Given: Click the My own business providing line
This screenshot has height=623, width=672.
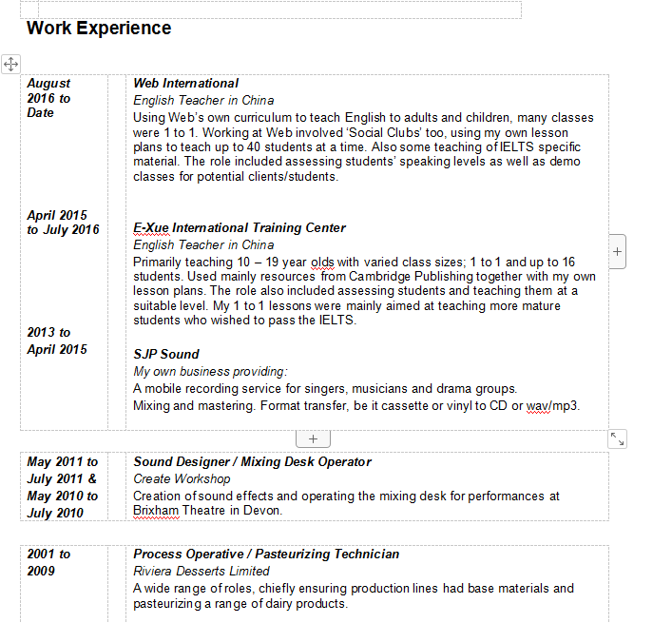Looking at the screenshot, I should 210,372.
